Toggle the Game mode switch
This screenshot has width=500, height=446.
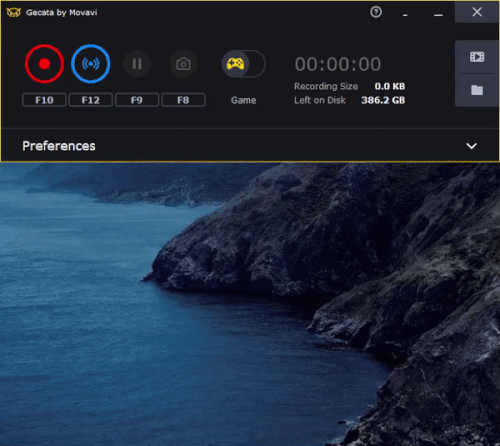(243, 64)
